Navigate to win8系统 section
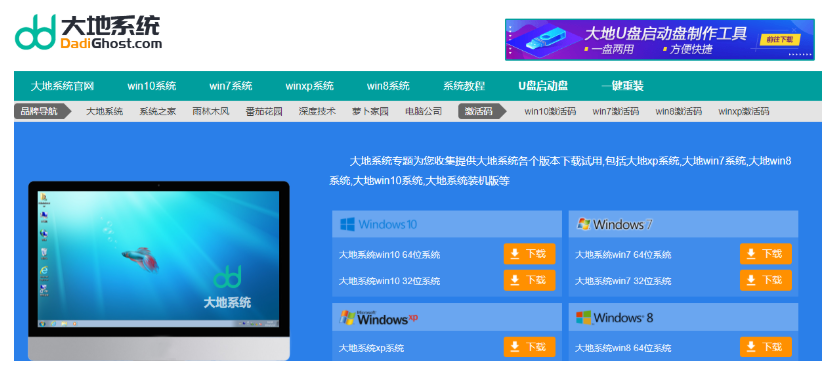Image resolution: width=839 pixels, height=373 pixels. tap(388, 86)
